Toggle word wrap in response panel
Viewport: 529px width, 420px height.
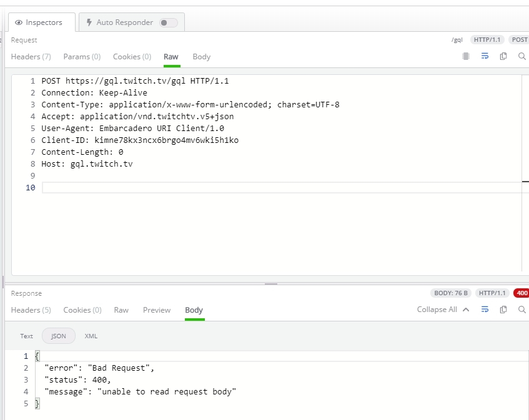[x=485, y=310]
